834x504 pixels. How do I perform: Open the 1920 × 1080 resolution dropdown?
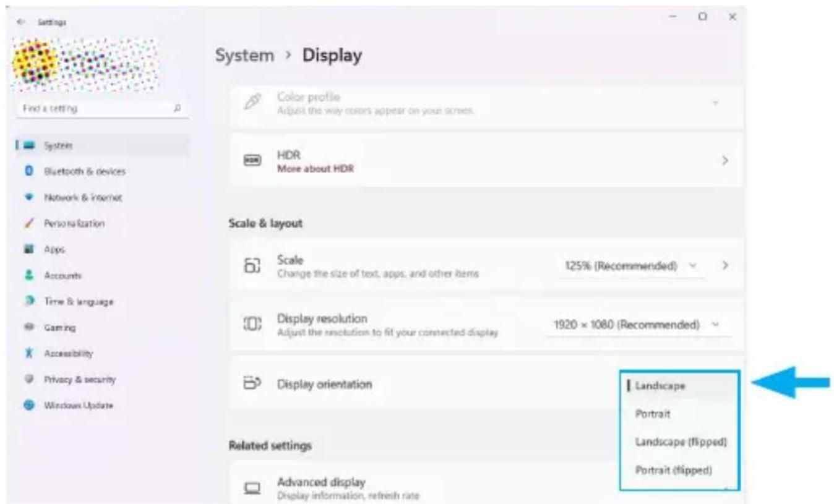pyautogui.click(x=637, y=325)
